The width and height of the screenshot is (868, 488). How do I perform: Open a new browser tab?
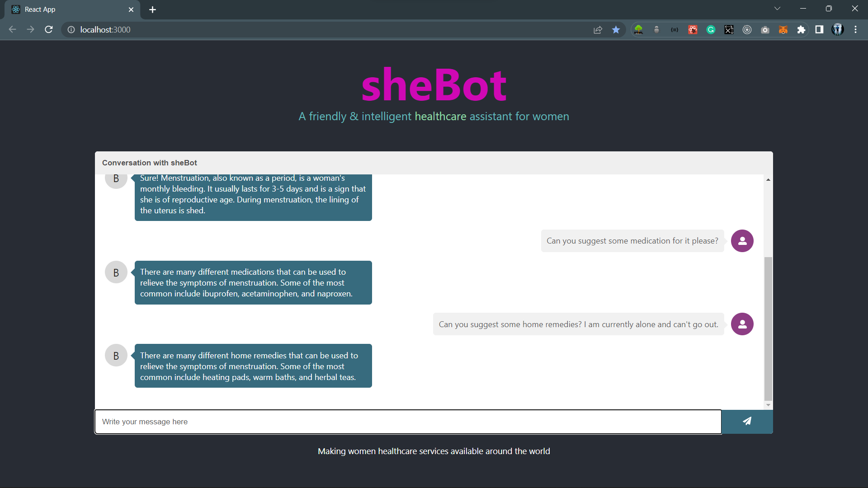[152, 9]
